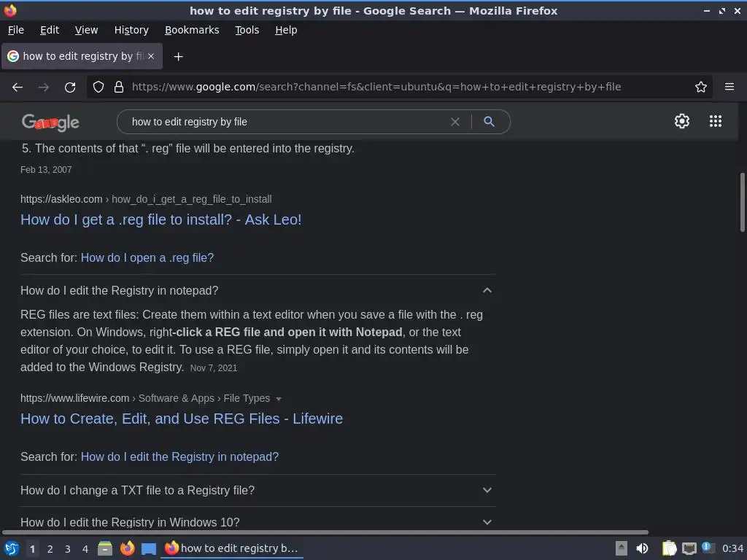The image size is (747, 560).
Task: Switch to workspace 2
Action: pyautogui.click(x=50, y=549)
